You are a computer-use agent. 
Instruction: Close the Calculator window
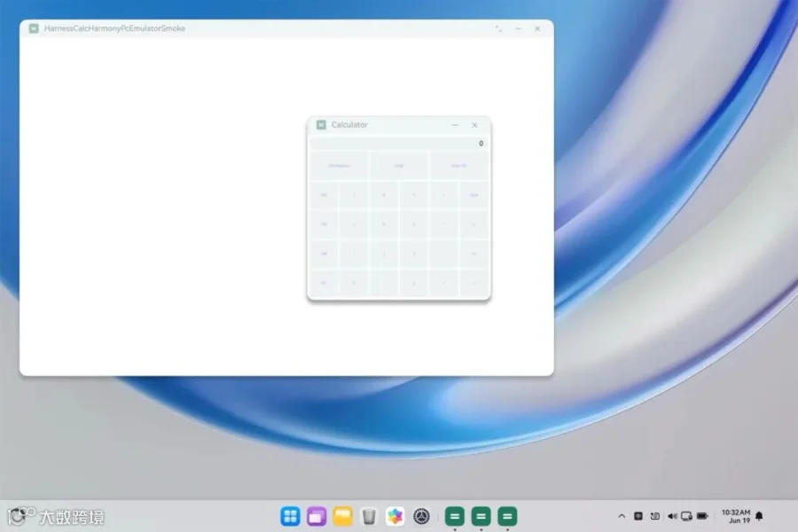click(x=475, y=125)
